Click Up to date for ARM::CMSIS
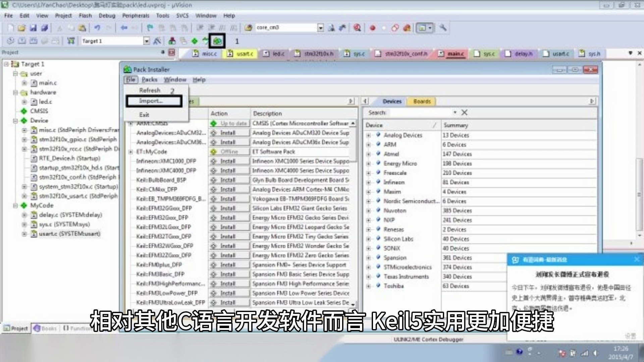The image size is (644, 362). 229,123
